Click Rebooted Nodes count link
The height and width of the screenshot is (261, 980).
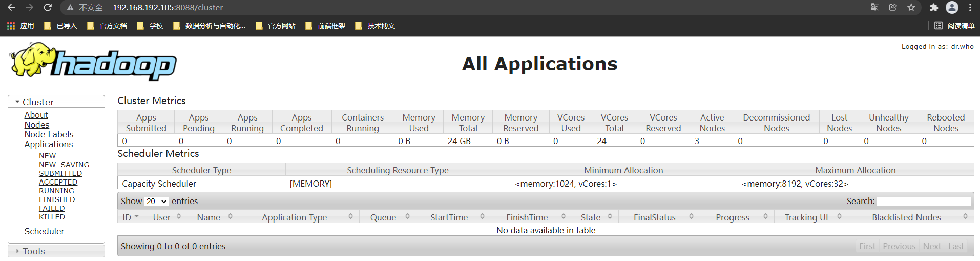point(924,141)
